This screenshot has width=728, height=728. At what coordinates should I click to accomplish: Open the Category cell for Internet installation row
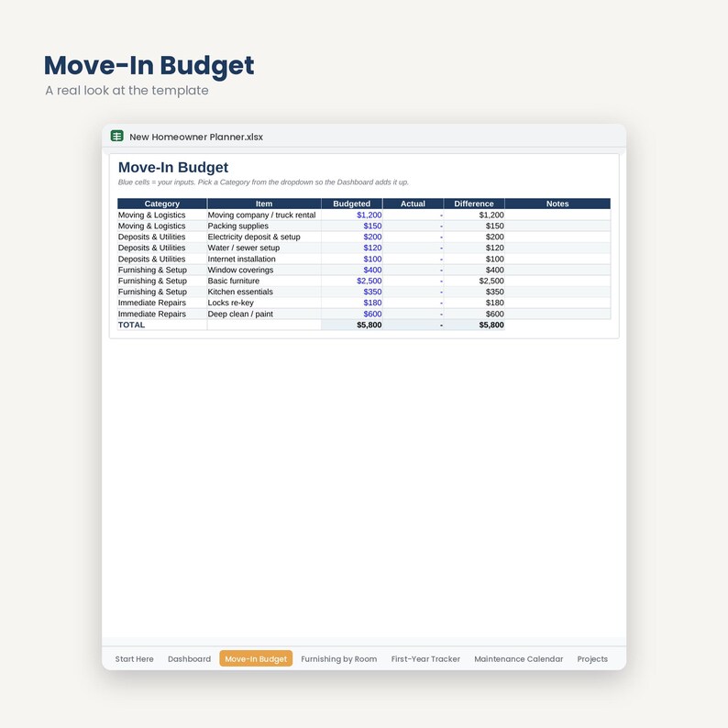(x=162, y=259)
